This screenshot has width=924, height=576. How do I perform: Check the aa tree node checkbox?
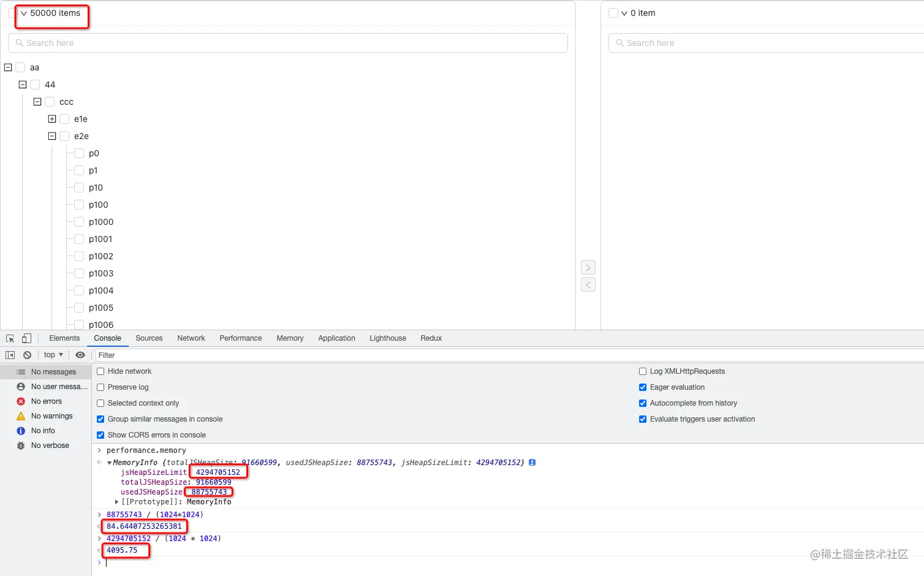(20, 67)
